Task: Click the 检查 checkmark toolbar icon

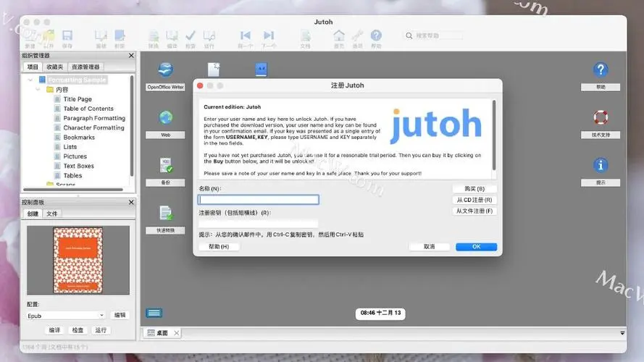Action: [191, 36]
